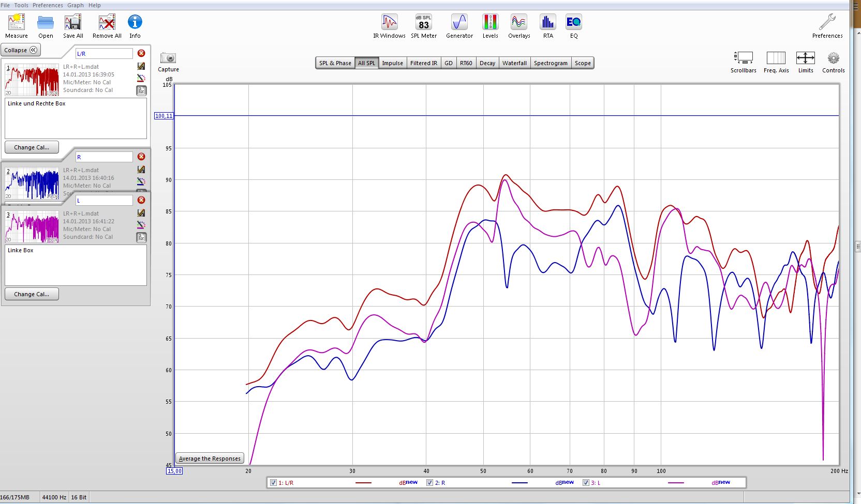Click the 15,00 axis start field

pos(174,471)
